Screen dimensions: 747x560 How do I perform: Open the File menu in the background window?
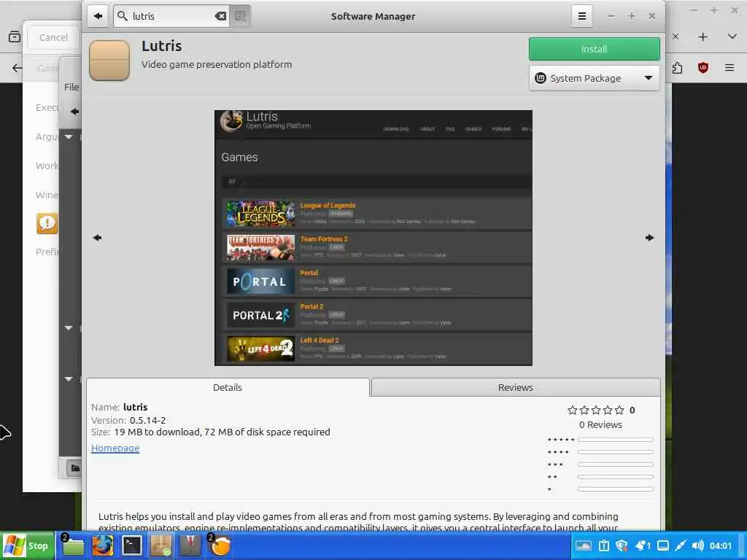pos(71,87)
